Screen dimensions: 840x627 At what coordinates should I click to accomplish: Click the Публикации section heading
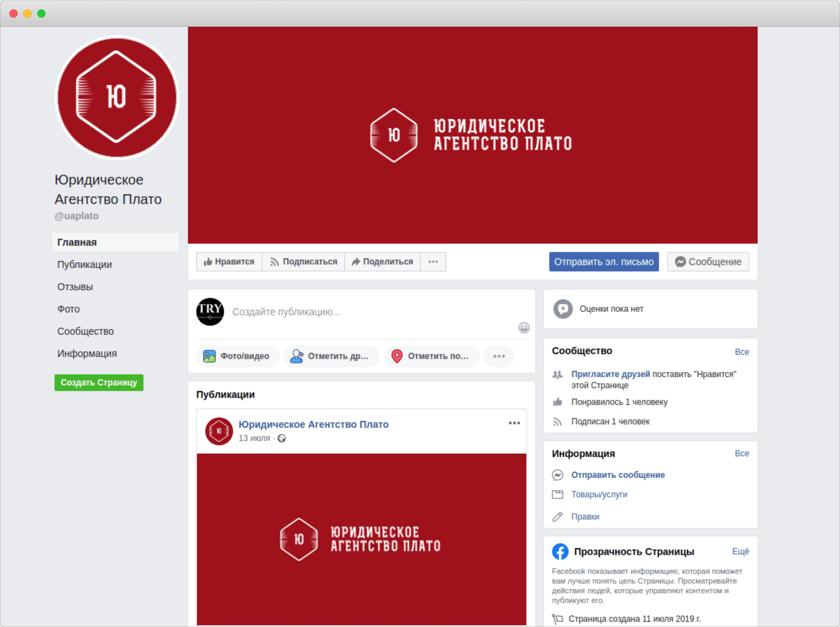(x=225, y=395)
